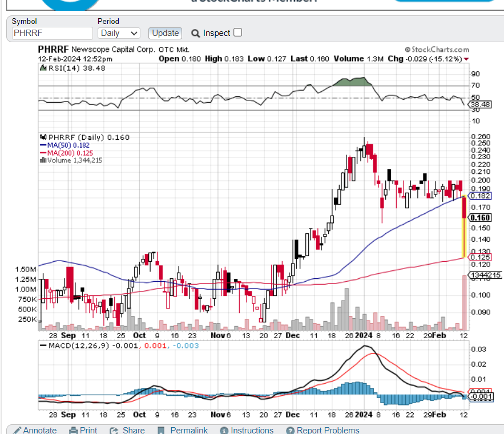Click the candlestick icon beside PHRRF (Daily)
The width and height of the screenshot is (504, 434).
[43, 137]
